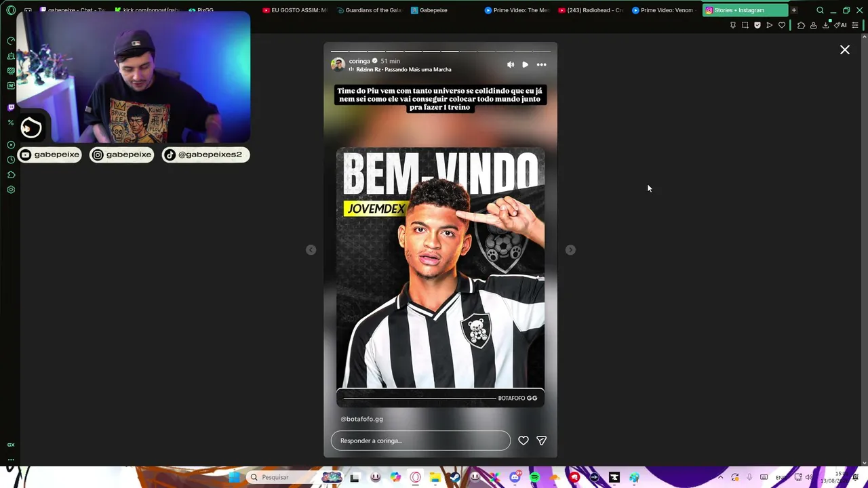Click the pin icon in the toolbar

point(733,25)
